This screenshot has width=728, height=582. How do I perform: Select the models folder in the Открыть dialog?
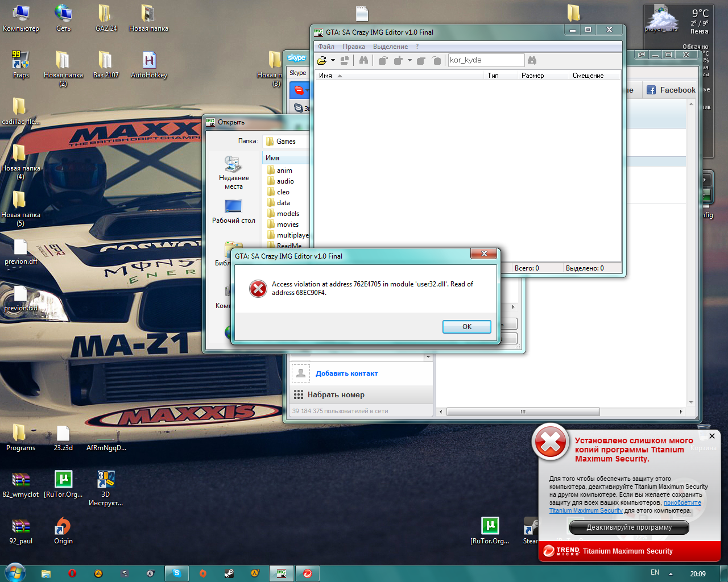pos(283,214)
